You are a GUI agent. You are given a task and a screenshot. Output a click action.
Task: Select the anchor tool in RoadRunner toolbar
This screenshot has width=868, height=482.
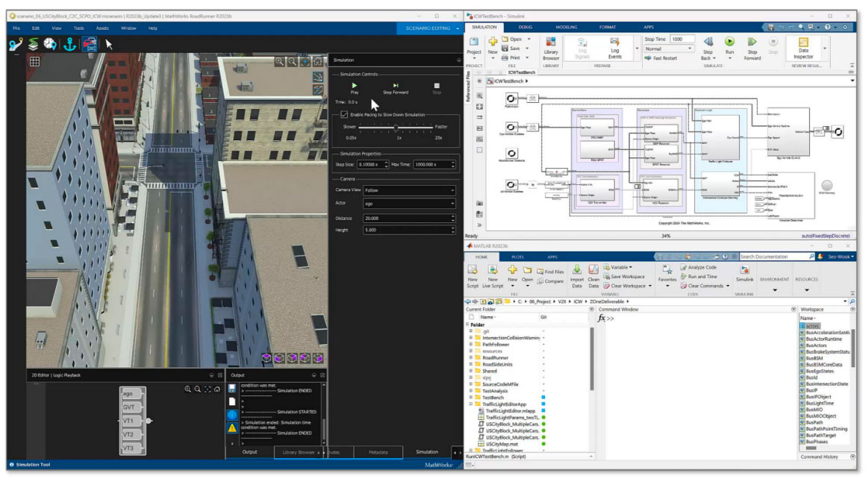[x=69, y=44]
